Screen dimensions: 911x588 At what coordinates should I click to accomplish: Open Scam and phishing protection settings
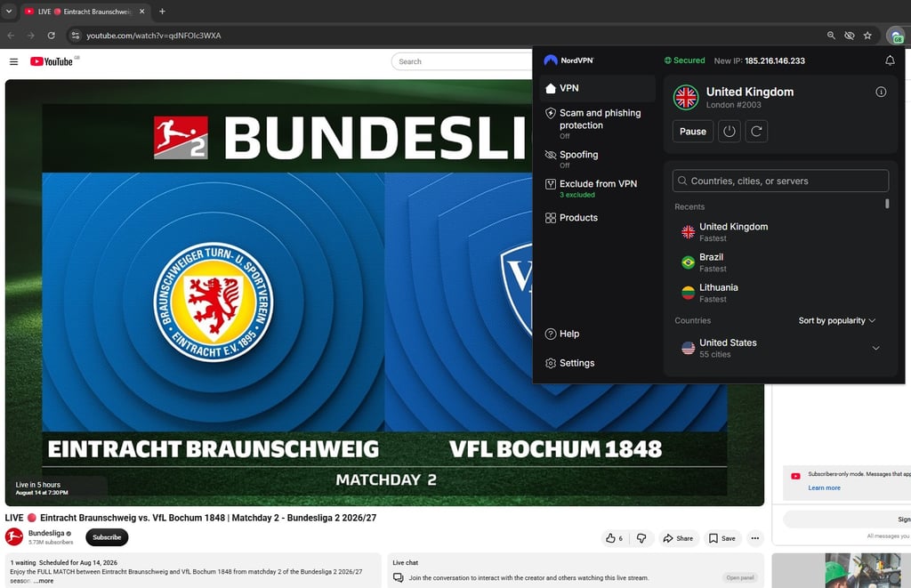[597, 123]
